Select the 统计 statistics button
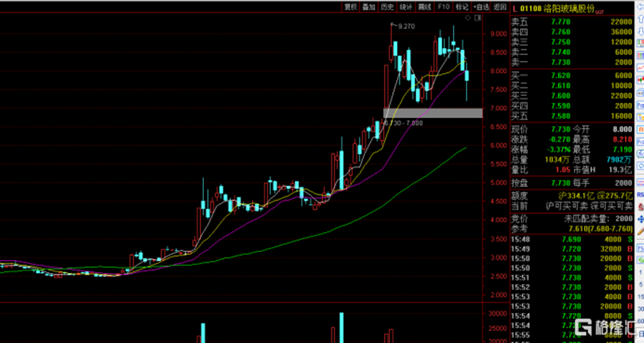This screenshot has height=343, width=644. [x=406, y=6]
